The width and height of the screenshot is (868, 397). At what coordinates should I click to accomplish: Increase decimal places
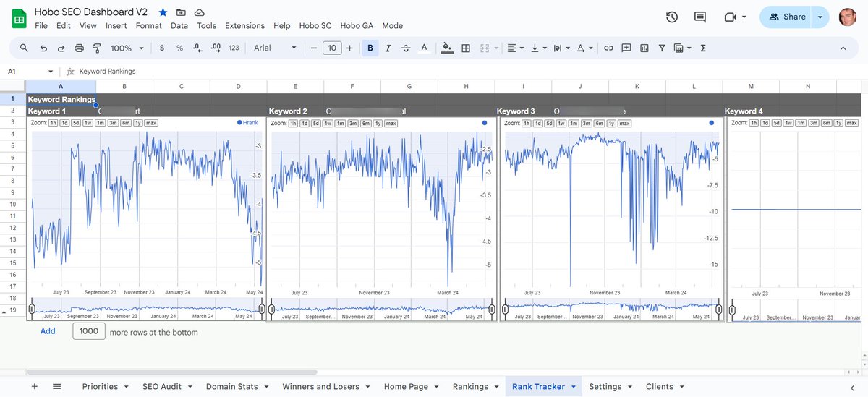[x=216, y=48]
